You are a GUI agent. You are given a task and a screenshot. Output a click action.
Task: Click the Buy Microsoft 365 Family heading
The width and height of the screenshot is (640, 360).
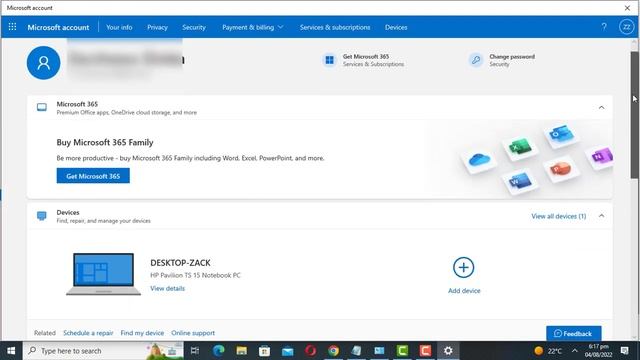[105, 142]
